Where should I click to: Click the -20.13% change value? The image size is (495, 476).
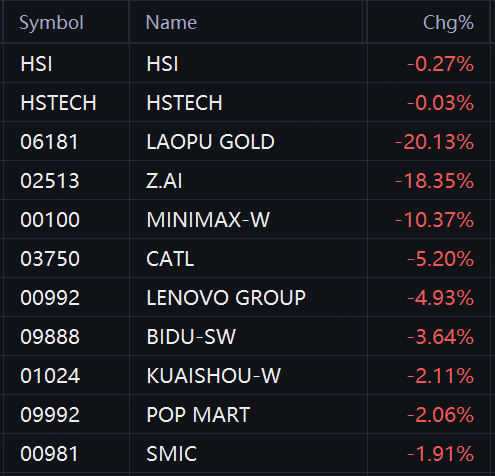coord(434,142)
